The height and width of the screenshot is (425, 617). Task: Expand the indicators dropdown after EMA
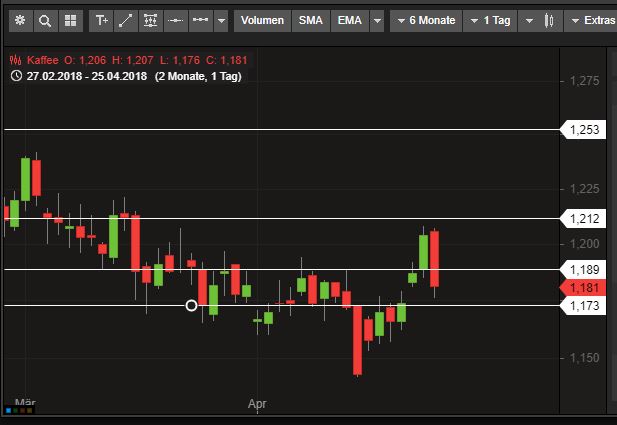click(377, 20)
